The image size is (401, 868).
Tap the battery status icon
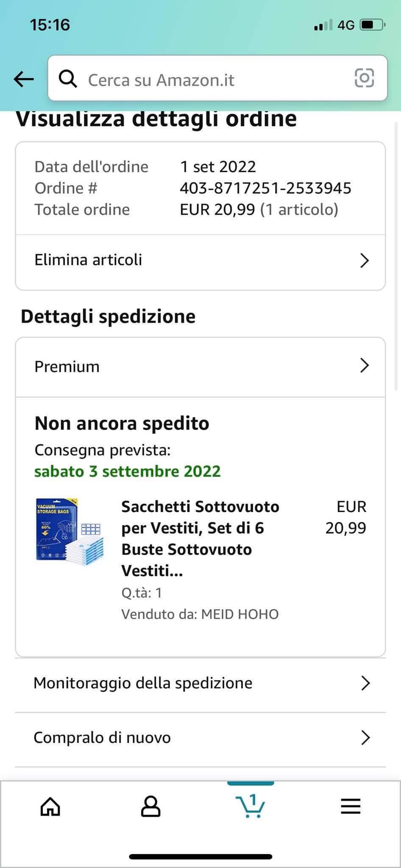pyautogui.click(x=372, y=25)
